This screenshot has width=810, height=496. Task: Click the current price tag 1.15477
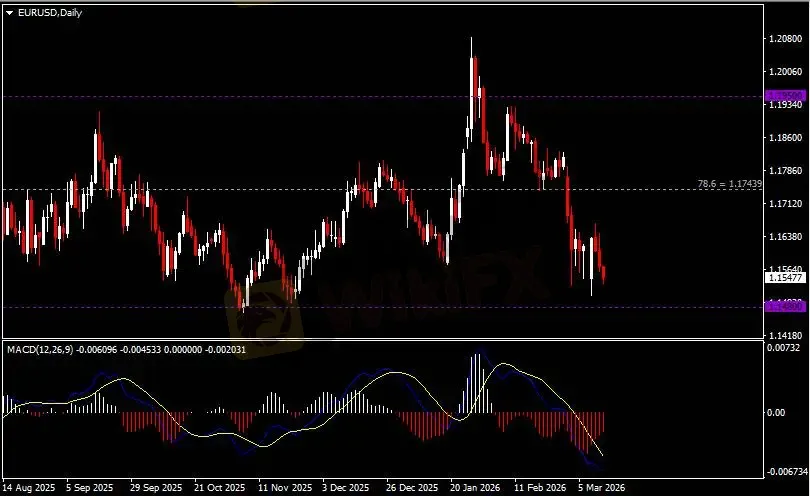785,278
